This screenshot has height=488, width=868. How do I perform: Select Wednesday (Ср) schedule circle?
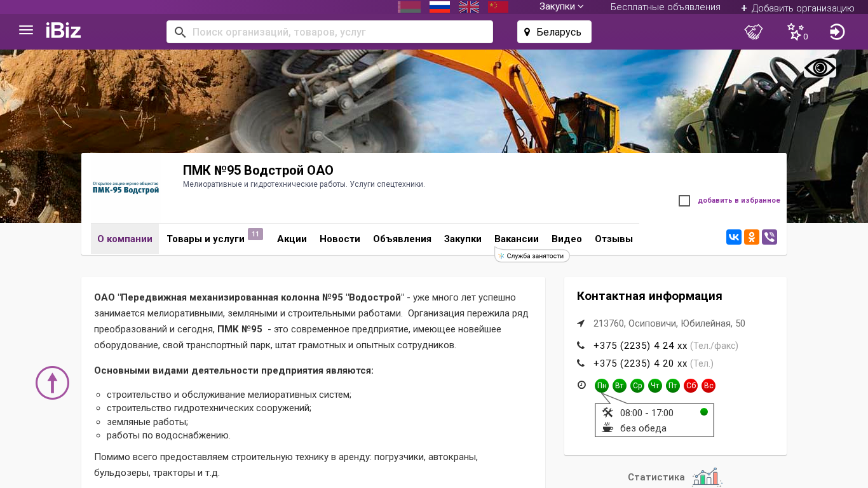click(x=637, y=386)
